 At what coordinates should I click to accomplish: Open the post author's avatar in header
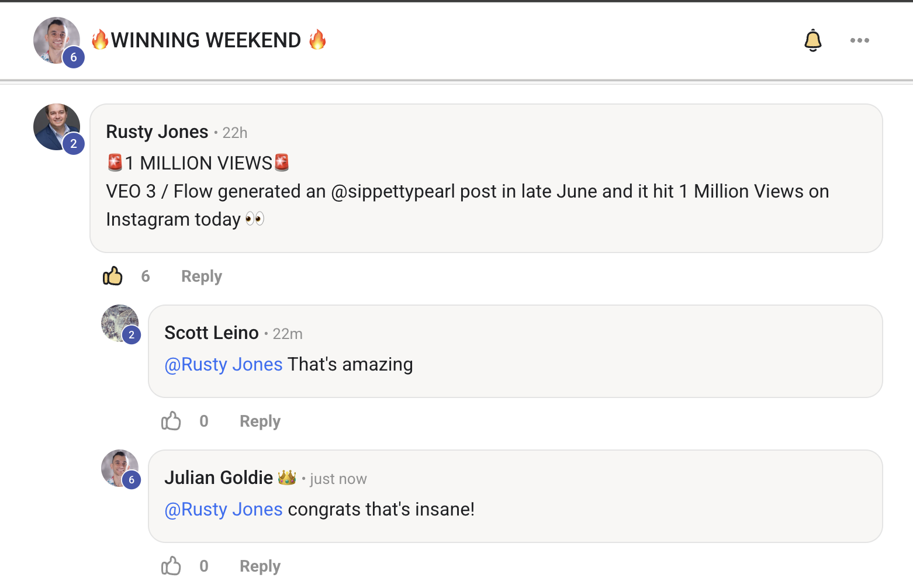click(x=57, y=40)
